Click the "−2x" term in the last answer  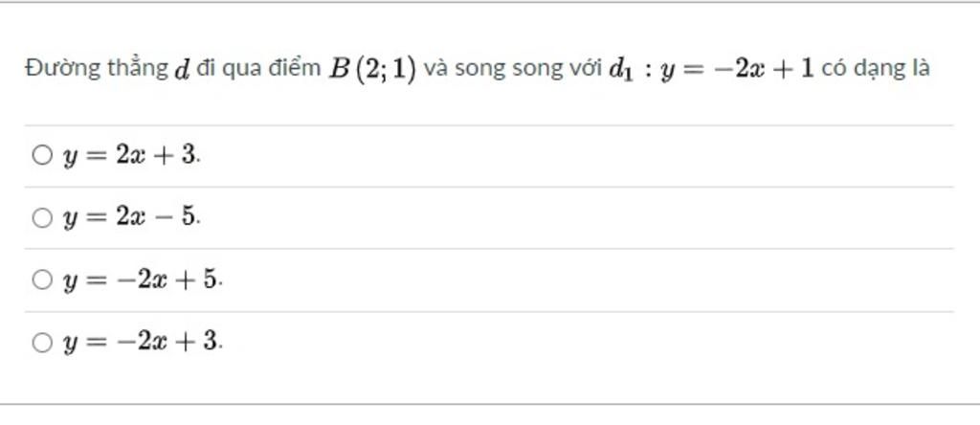145,342
